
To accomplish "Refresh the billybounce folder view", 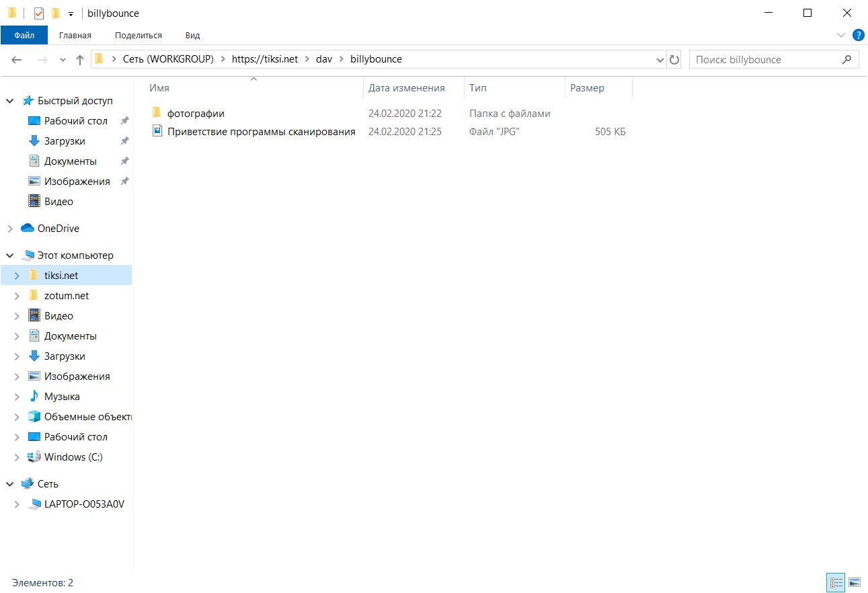I will click(x=674, y=60).
